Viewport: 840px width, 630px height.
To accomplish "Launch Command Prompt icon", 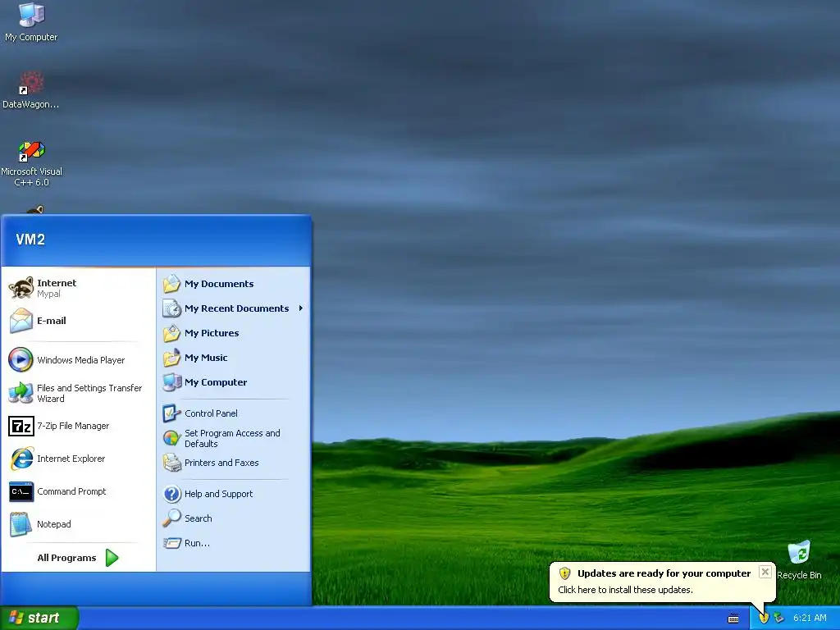I will click(21, 491).
